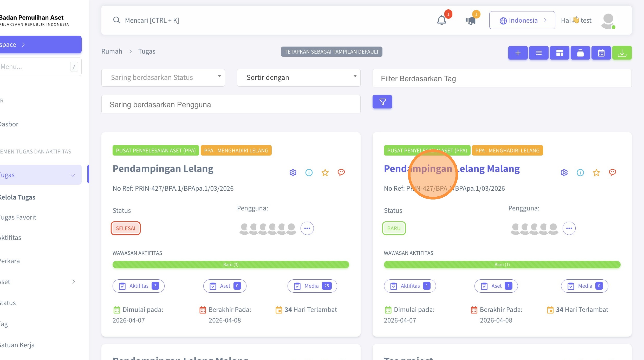Open the notifications bell icon
Image resolution: width=644 pixels, height=360 pixels.
click(x=442, y=20)
